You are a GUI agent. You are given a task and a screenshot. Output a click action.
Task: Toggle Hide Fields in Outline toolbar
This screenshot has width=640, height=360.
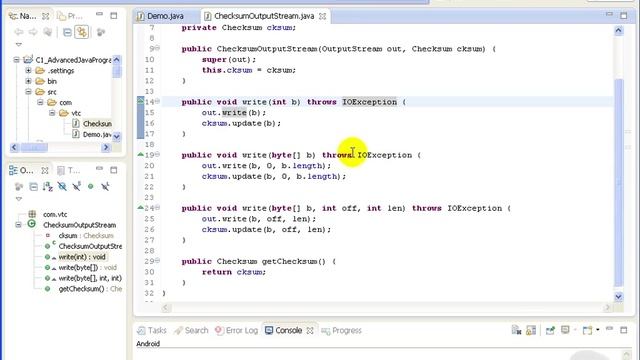pos(62,187)
